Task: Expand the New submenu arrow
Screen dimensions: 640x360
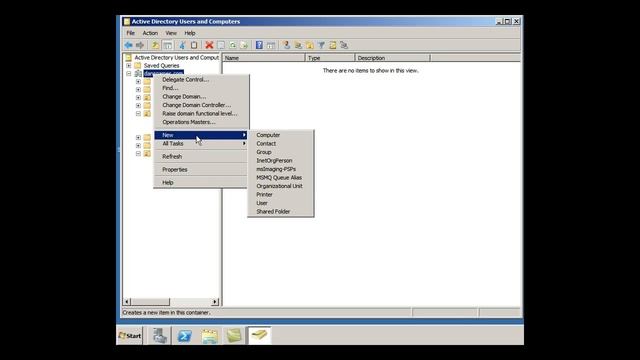Action: (244, 135)
